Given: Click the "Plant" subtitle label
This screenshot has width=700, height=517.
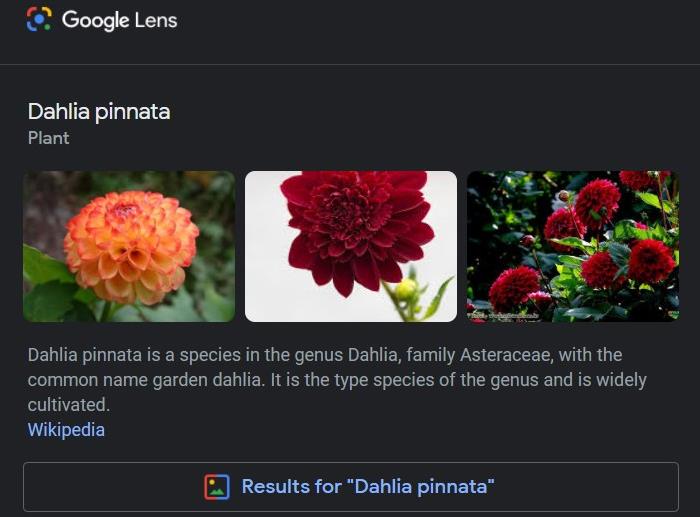Looking at the screenshot, I should 49,138.
